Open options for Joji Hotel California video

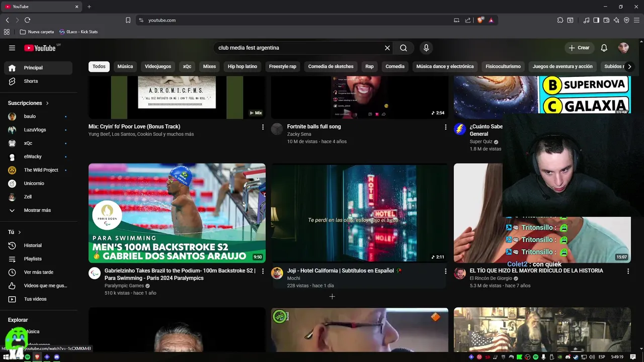pyautogui.click(x=445, y=271)
